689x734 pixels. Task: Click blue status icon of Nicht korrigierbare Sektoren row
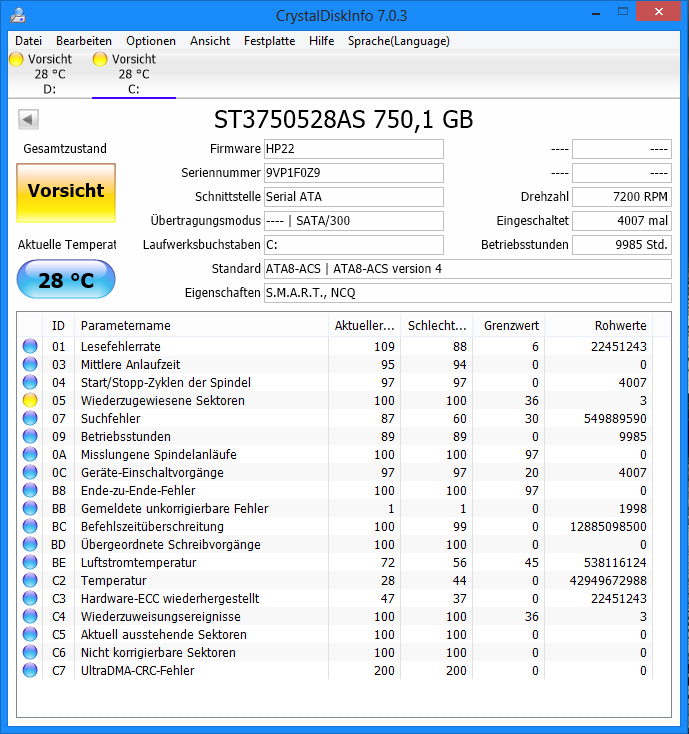(30, 653)
